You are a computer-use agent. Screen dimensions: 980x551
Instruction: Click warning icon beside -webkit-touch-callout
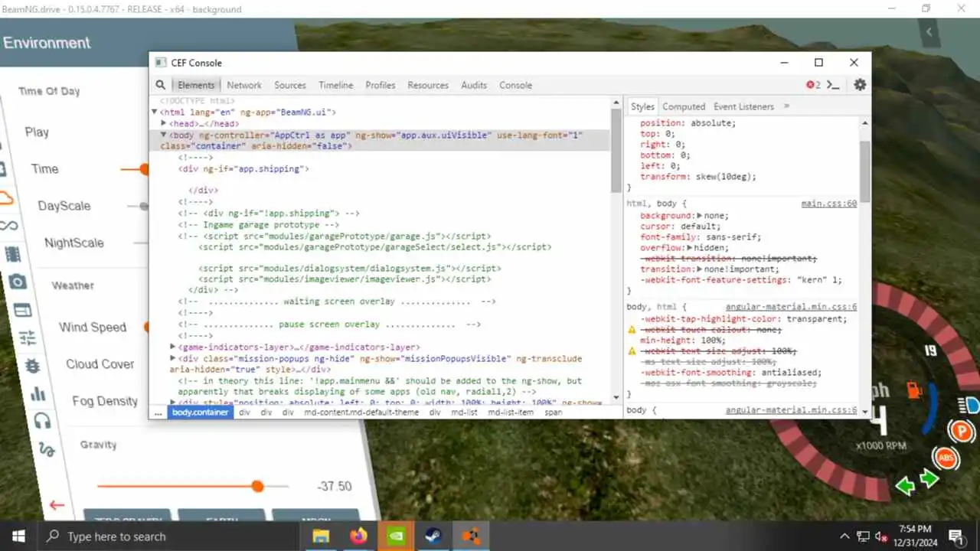632,329
